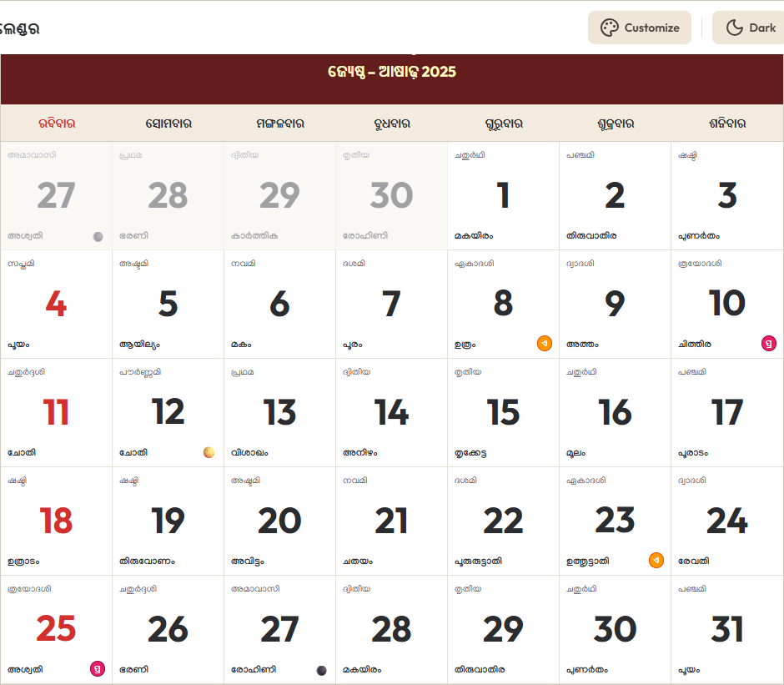
Task: Switch to Dark mode
Action: [748, 28]
